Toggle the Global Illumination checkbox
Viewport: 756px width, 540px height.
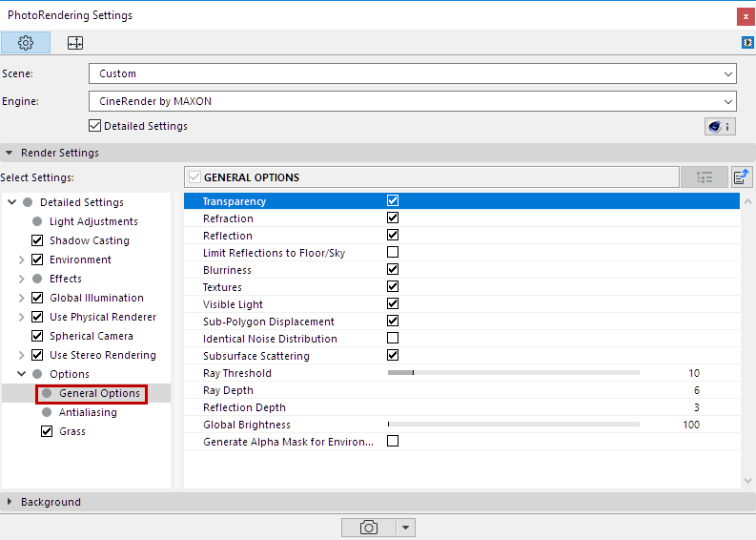coord(37,298)
